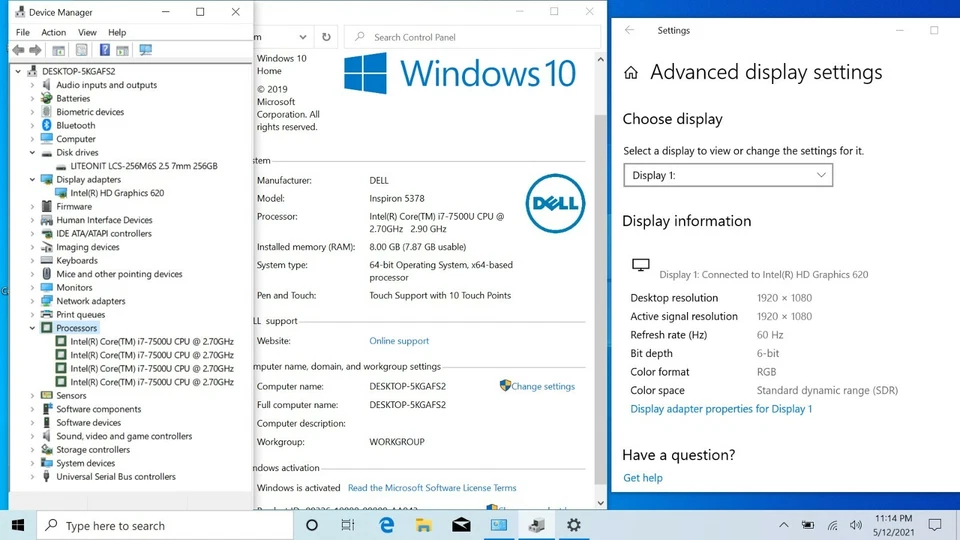The height and width of the screenshot is (540, 960).
Task: Select the Sensors category icon
Action: click(47, 396)
